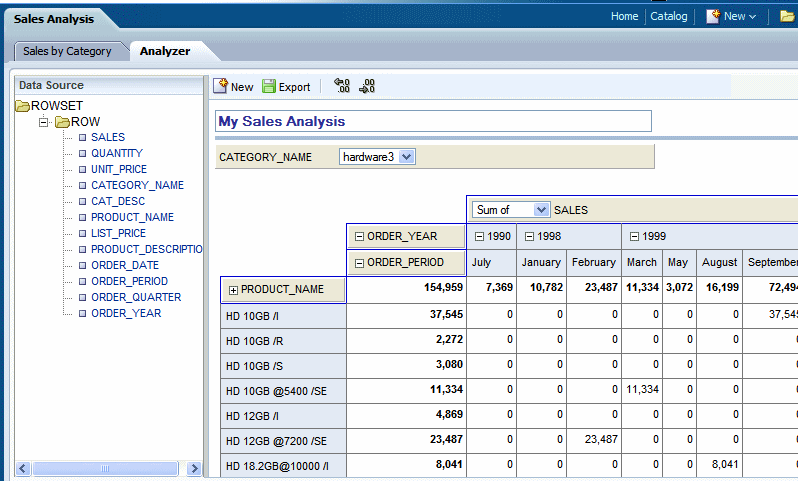This screenshot has width=798, height=481.
Task: Collapse the ORDER_YEAR column header
Action: 359,236
